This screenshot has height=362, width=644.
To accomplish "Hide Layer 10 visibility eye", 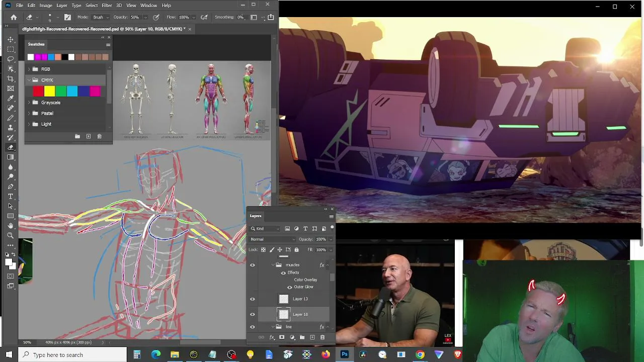I will (x=253, y=314).
